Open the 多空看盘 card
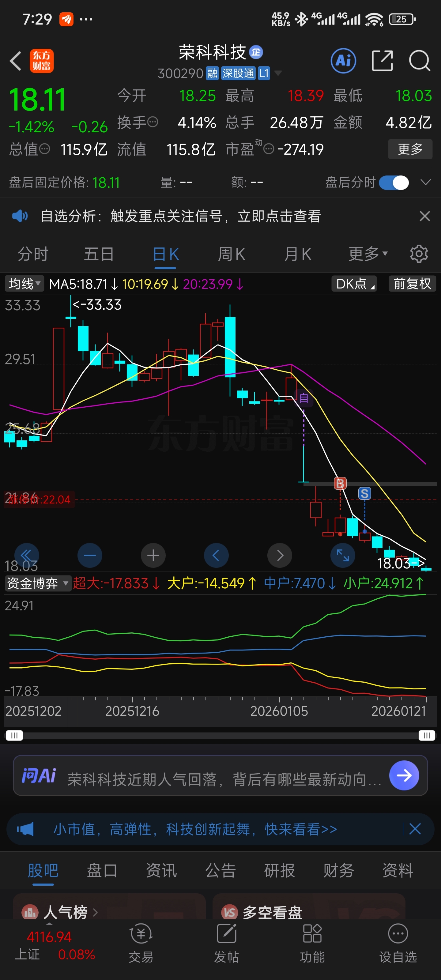 (x=309, y=907)
